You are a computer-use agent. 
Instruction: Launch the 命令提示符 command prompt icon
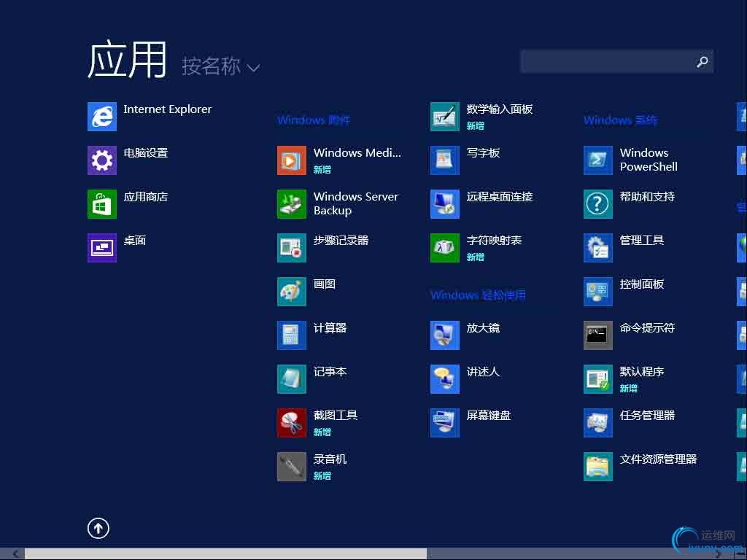[598, 335]
